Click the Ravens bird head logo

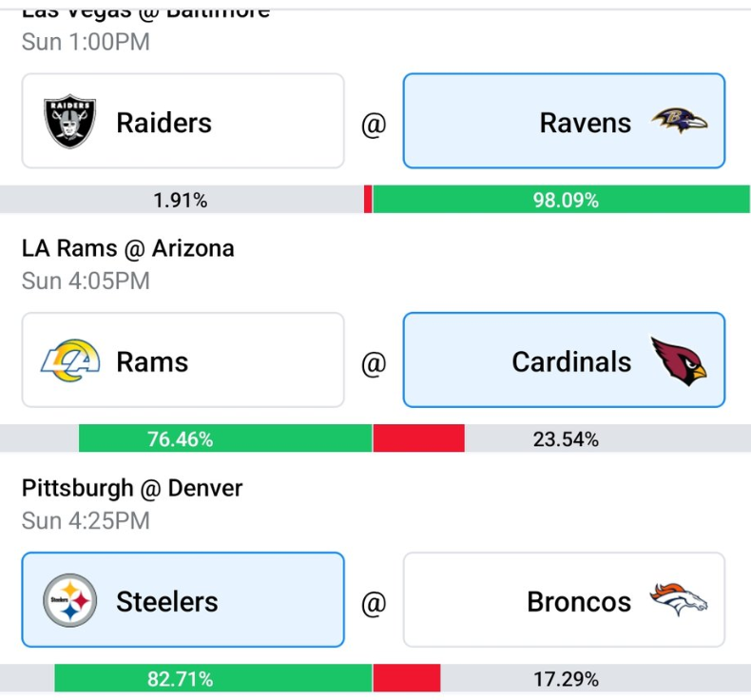pos(680,121)
